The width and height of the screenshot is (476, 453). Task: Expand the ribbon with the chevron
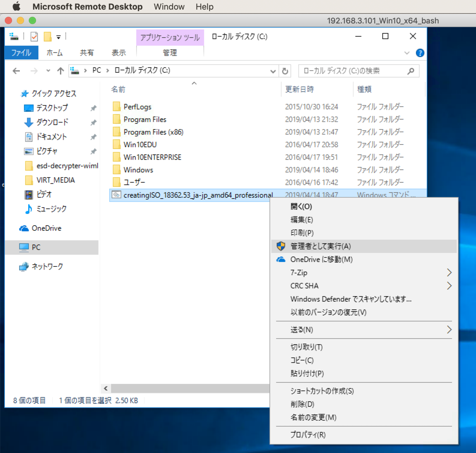pos(407,53)
